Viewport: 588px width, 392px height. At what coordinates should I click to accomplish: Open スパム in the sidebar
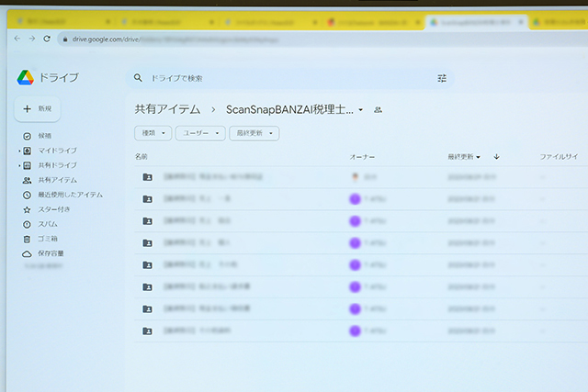click(48, 224)
